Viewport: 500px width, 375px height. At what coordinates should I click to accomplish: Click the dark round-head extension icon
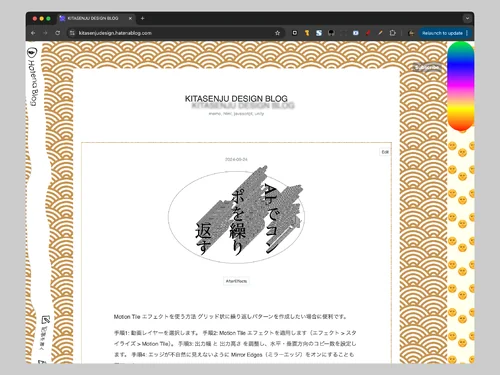[331, 33]
